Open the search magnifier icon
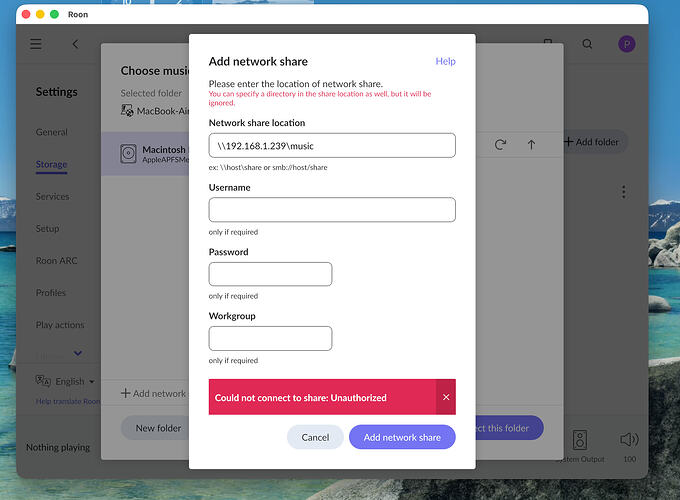The height and width of the screenshot is (500, 680). tap(587, 44)
